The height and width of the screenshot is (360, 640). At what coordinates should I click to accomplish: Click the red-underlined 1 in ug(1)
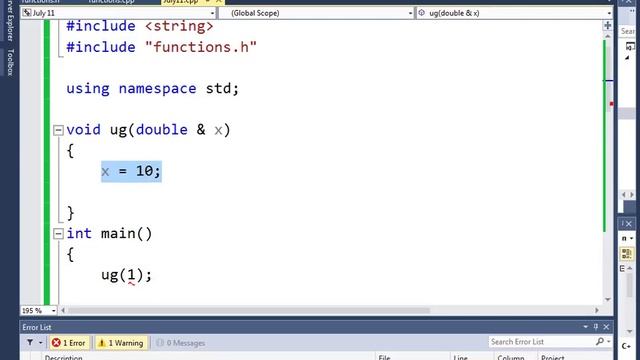[x=131, y=275]
